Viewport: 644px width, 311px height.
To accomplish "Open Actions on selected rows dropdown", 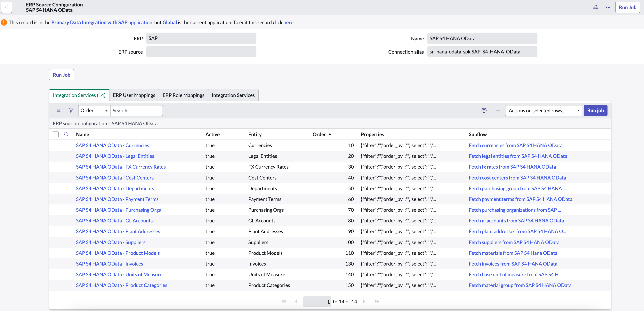I will pyautogui.click(x=543, y=110).
